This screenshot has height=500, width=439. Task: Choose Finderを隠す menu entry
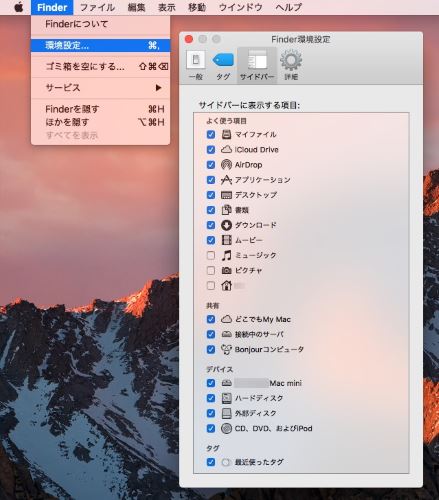[100, 109]
